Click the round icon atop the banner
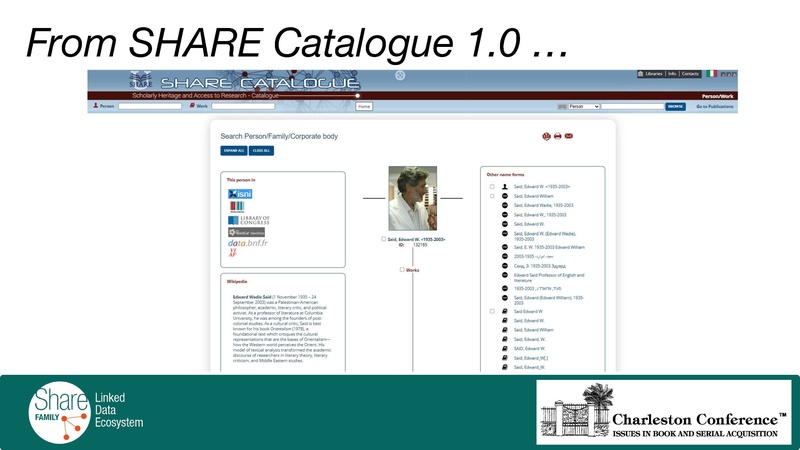Image resolution: width=800 pixels, height=450 pixels. [x=400, y=76]
